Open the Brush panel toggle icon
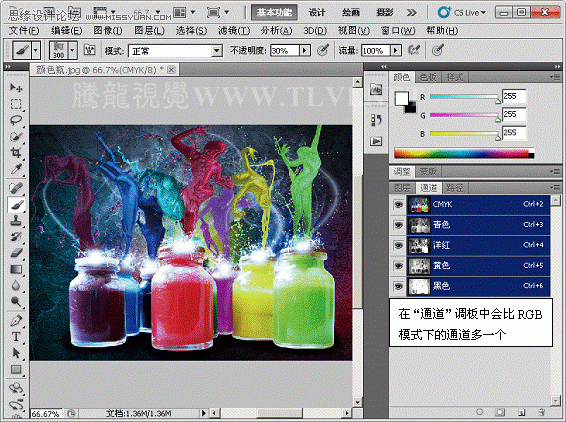The width and height of the screenshot is (566, 422). [89, 50]
